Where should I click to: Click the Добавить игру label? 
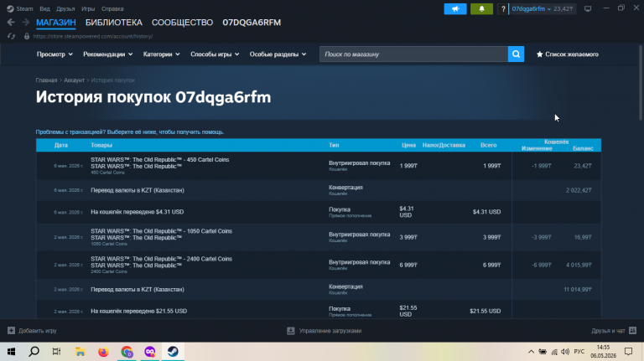pos(38,331)
